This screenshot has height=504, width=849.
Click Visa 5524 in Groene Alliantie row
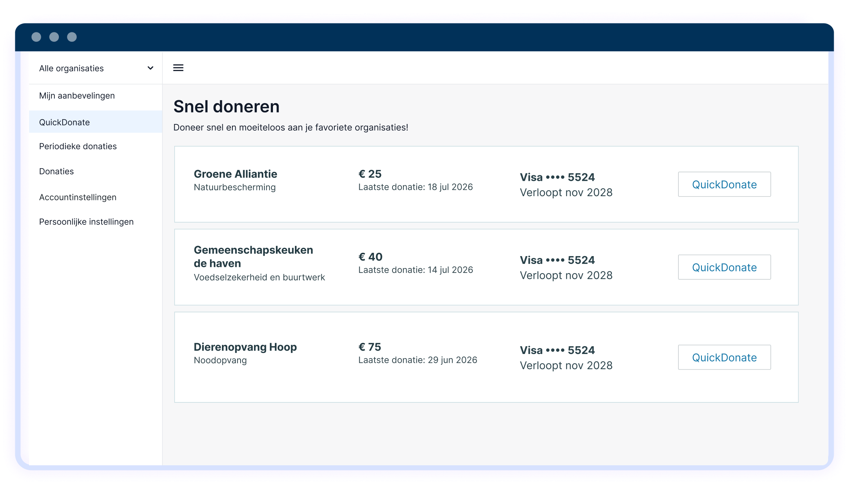point(557,177)
